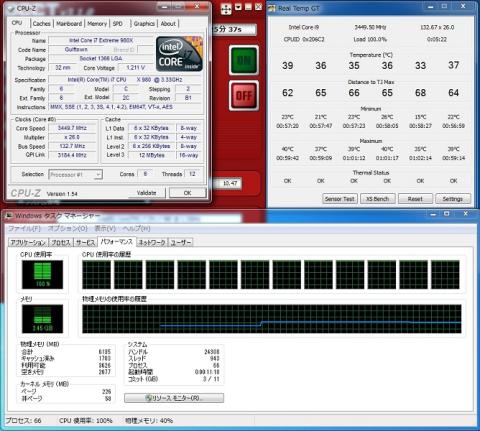Switch to サービス tab in Task Manager
Screen dimensions: 480x431
85,242
